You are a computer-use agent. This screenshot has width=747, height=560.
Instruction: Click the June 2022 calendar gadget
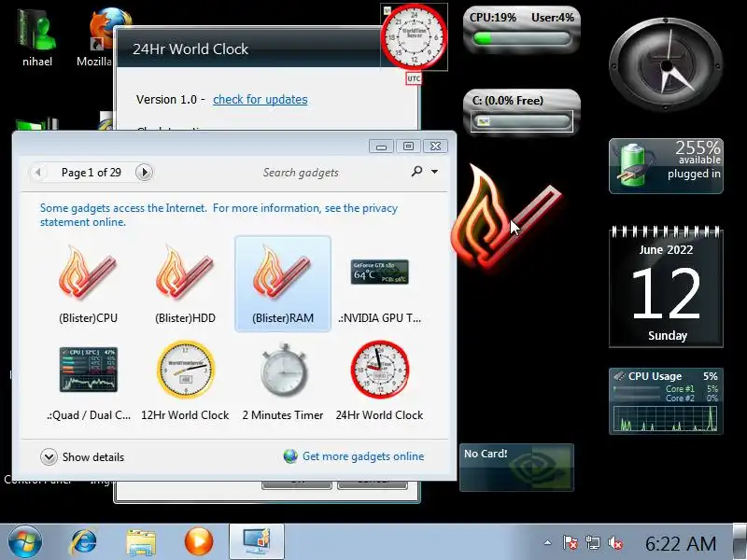(666, 287)
